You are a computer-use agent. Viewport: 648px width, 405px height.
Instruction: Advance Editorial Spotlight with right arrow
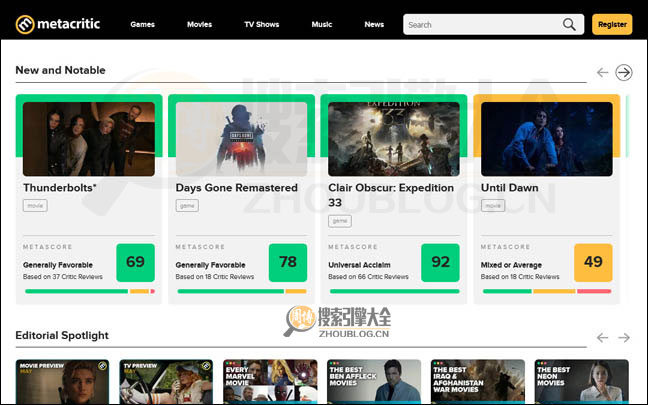pos(624,337)
